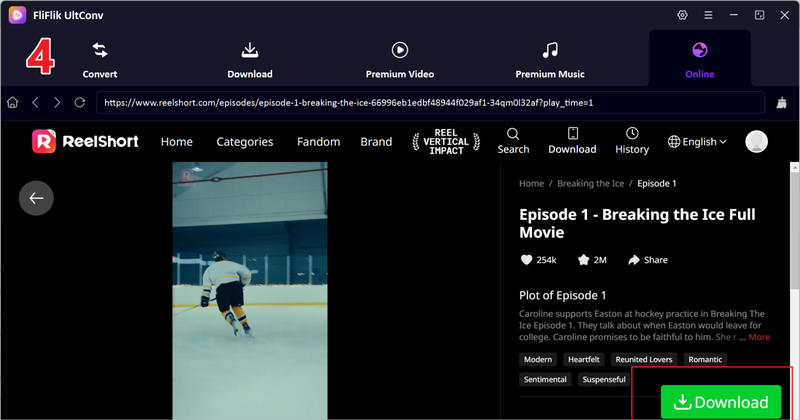Expand plot with More link
Viewport: 800px width, 420px height.
click(x=759, y=337)
